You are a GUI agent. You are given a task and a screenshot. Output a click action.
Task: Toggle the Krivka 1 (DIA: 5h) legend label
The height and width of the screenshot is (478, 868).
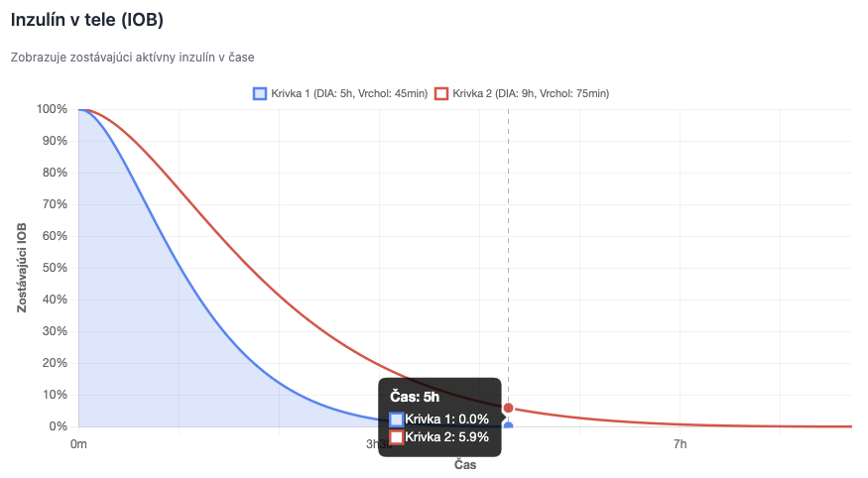(x=348, y=93)
